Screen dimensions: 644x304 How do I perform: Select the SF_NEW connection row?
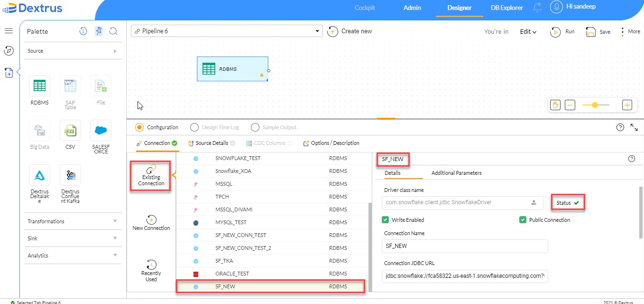click(x=270, y=286)
